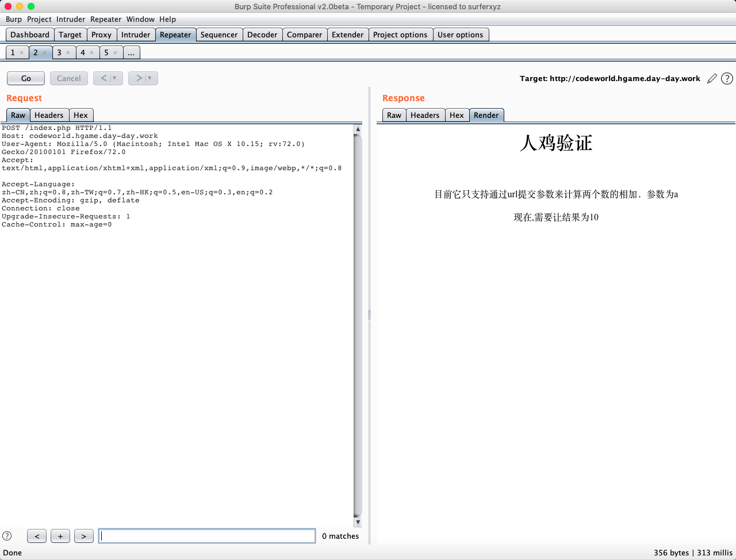Click the plus search options button
Image resolution: width=736 pixels, height=560 pixels.
(x=60, y=536)
